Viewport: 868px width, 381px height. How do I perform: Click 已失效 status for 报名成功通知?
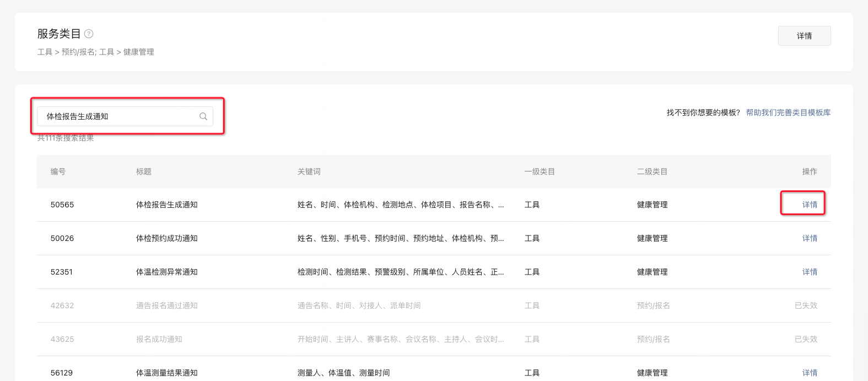[806, 339]
